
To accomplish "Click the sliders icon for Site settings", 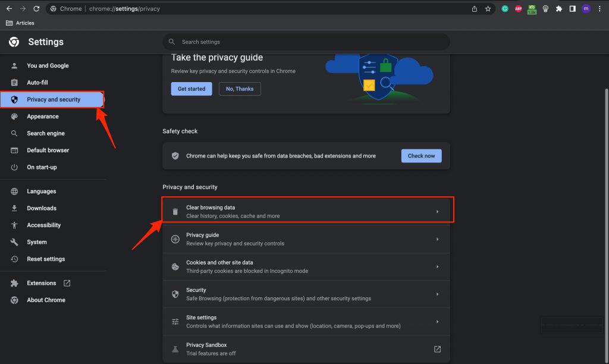I will (175, 322).
